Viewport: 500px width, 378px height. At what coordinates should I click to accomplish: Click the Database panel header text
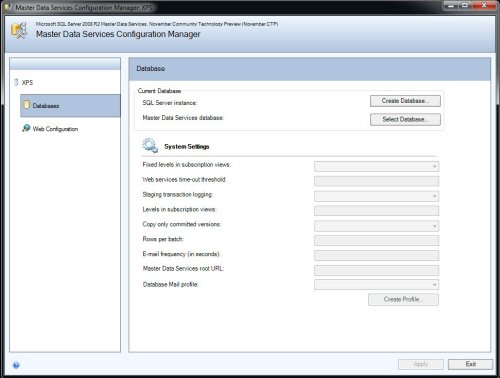pos(151,69)
